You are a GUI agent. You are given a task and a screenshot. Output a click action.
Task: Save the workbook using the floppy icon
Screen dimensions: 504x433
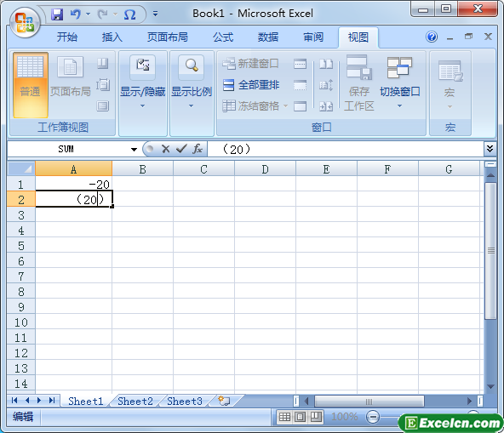click(x=57, y=14)
